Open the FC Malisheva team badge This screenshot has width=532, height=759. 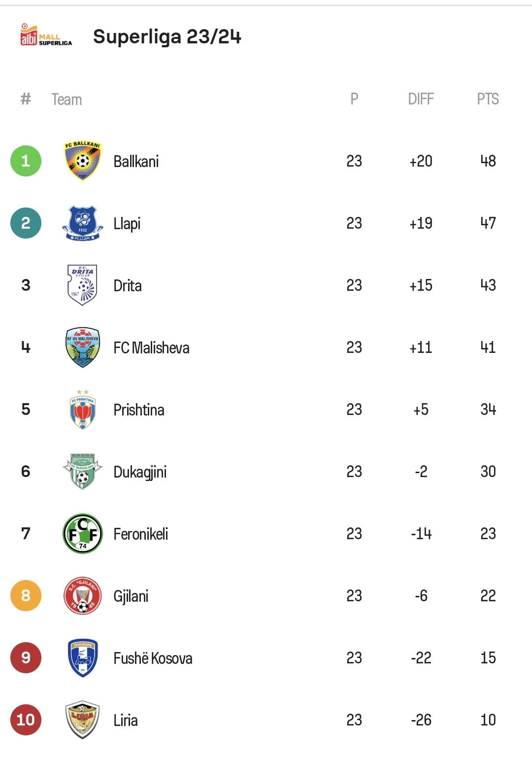[x=83, y=347]
